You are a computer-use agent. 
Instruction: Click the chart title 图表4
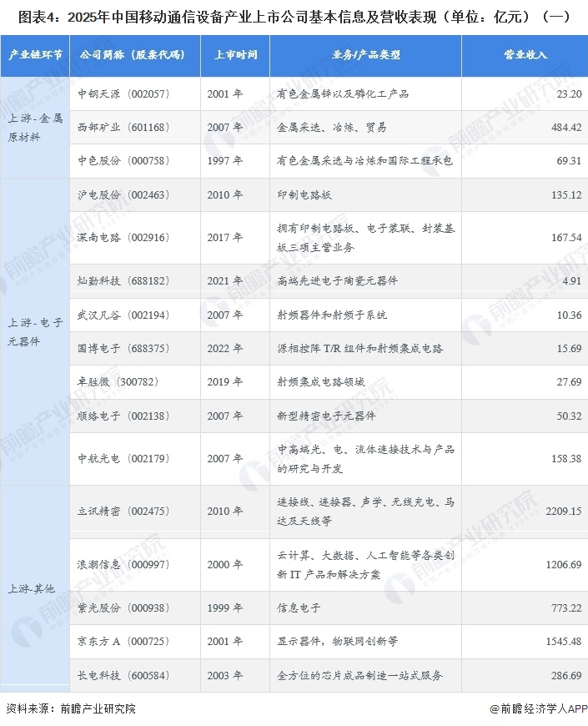294,18
